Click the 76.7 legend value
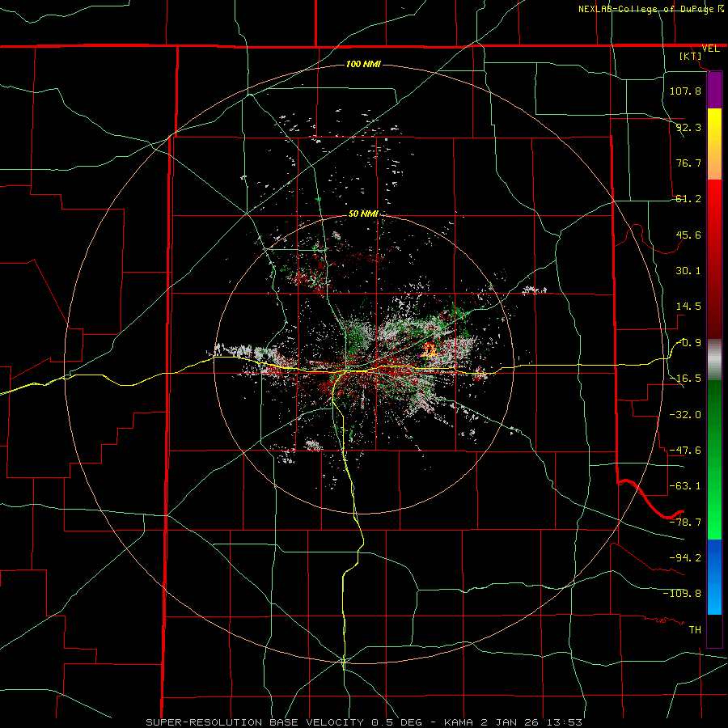The image size is (728, 728). pyautogui.click(x=688, y=163)
